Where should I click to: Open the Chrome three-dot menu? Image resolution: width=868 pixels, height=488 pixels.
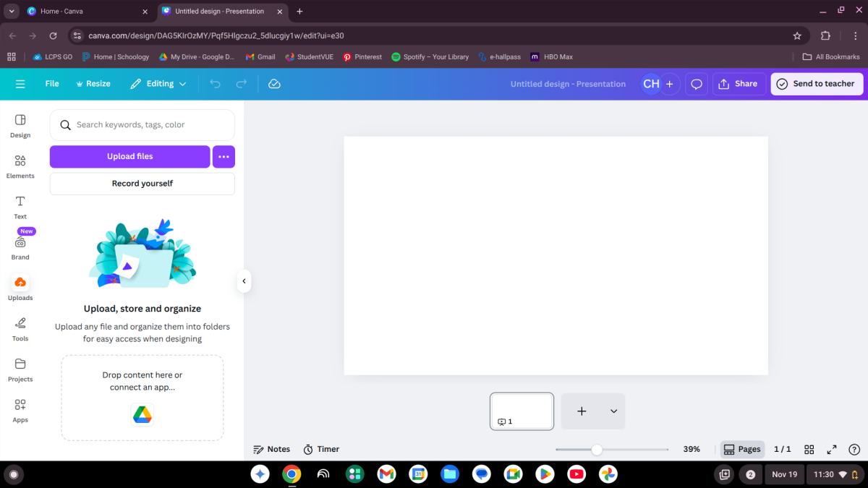point(855,35)
